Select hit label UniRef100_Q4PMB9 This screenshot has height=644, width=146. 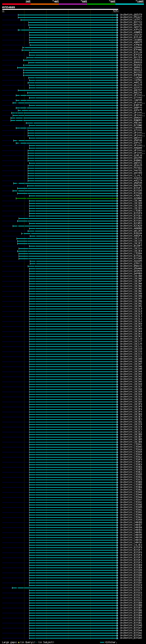131,273
